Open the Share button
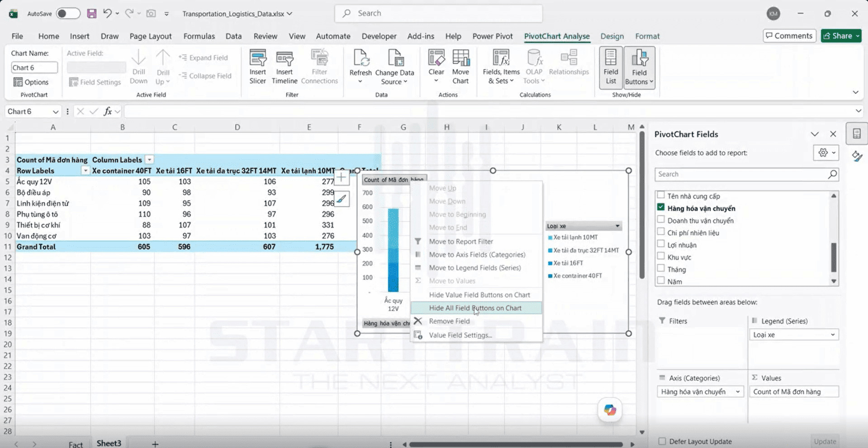This screenshot has width=868, height=448. [841, 36]
